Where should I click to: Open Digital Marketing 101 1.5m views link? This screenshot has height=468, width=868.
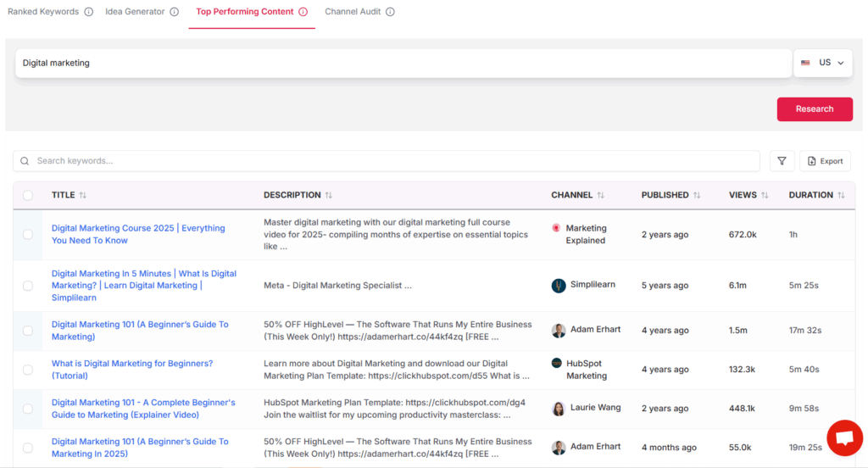click(x=140, y=331)
